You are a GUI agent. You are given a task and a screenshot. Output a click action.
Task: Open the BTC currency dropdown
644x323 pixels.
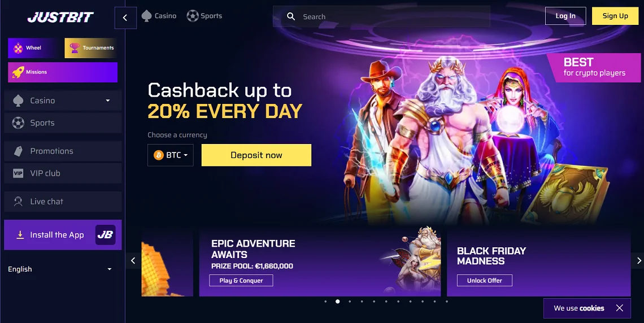(x=171, y=155)
